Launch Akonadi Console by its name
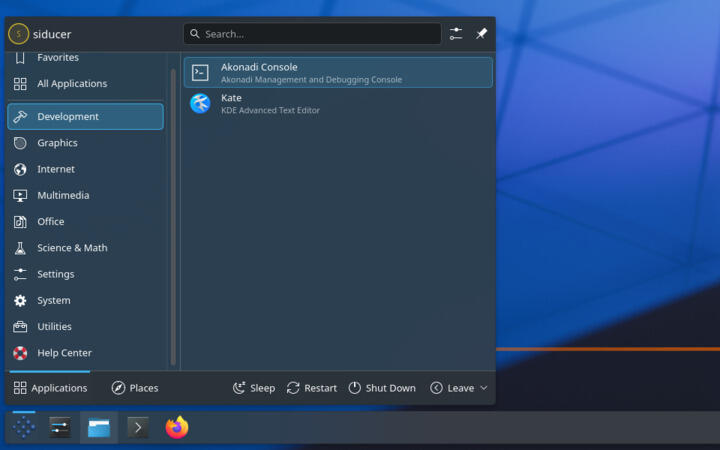Image resolution: width=720 pixels, height=450 pixels. [259, 67]
